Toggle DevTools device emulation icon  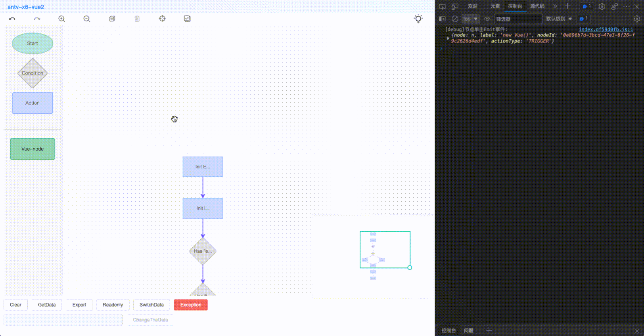coord(455,6)
